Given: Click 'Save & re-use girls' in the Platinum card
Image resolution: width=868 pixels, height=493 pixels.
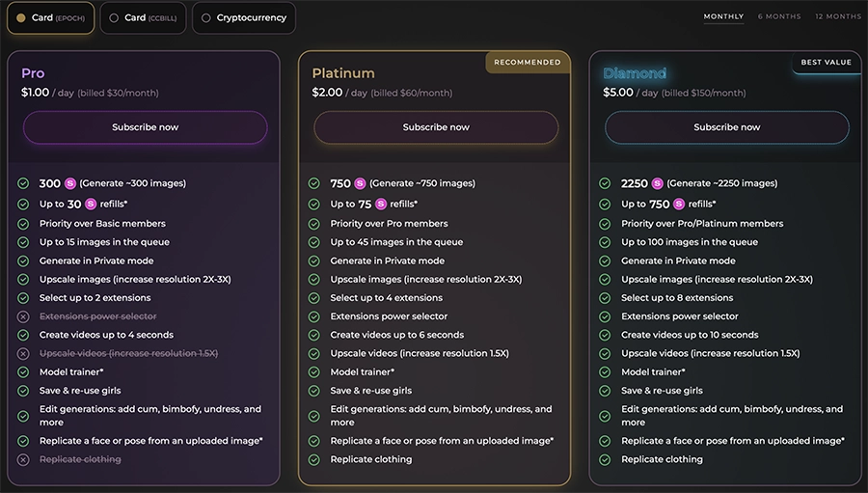Looking at the screenshot, I should [371, 391].
